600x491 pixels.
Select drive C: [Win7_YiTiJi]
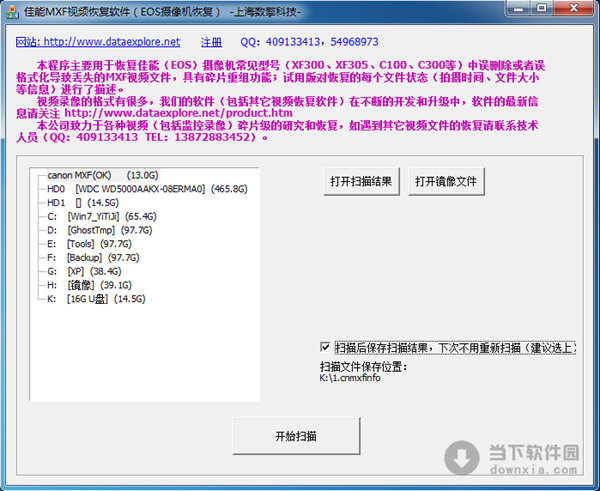click(x=102, y=217)
